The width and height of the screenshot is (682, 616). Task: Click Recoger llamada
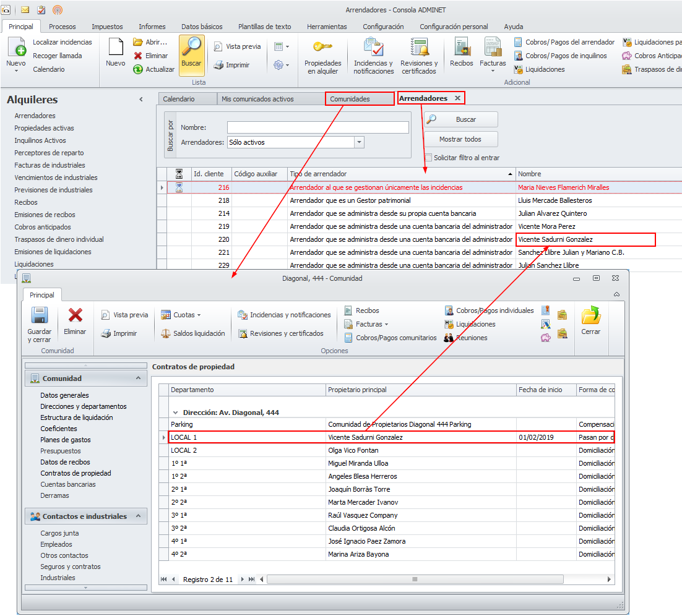[57, 56]
